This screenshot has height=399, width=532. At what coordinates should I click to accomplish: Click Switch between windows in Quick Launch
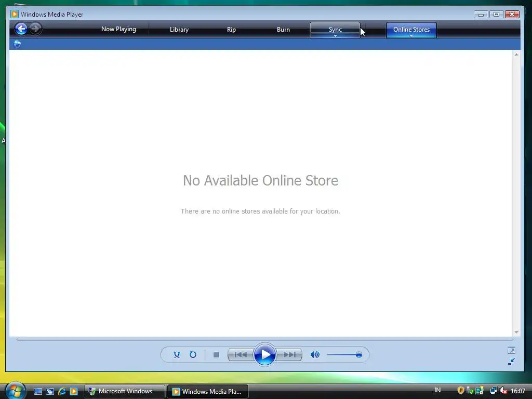[50, 392]
